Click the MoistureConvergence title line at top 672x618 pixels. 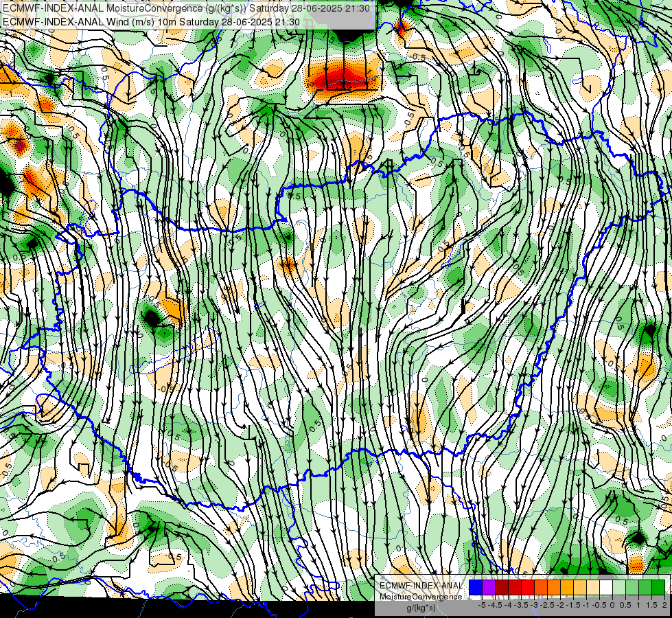pos(185,8)
